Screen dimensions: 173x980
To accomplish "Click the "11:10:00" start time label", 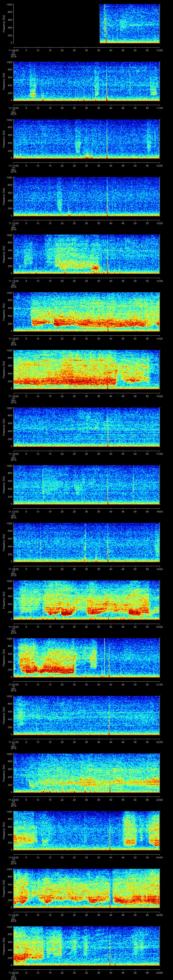I will (14, 108).
